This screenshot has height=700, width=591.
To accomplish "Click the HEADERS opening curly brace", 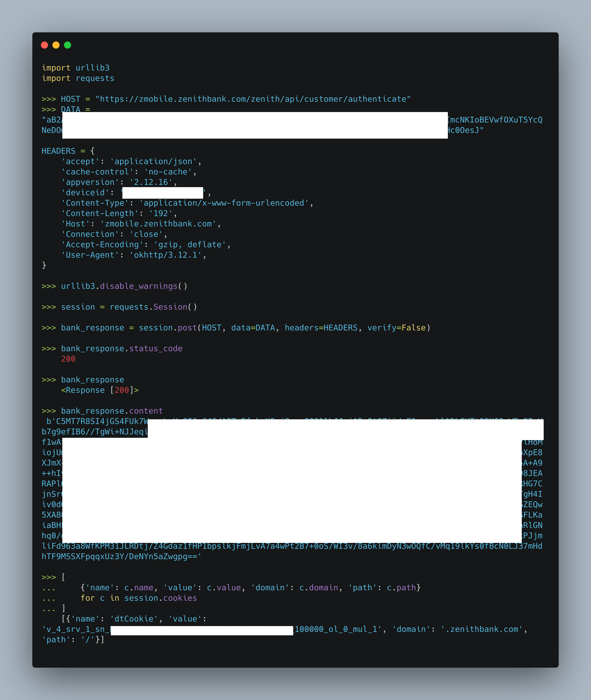I will pos(92,151).
